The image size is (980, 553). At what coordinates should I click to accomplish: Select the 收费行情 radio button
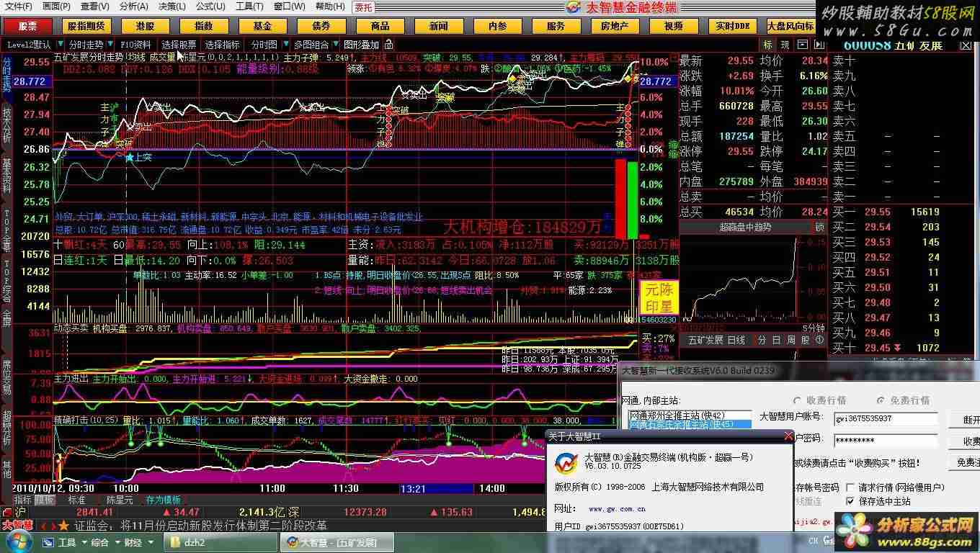[797, 400]
